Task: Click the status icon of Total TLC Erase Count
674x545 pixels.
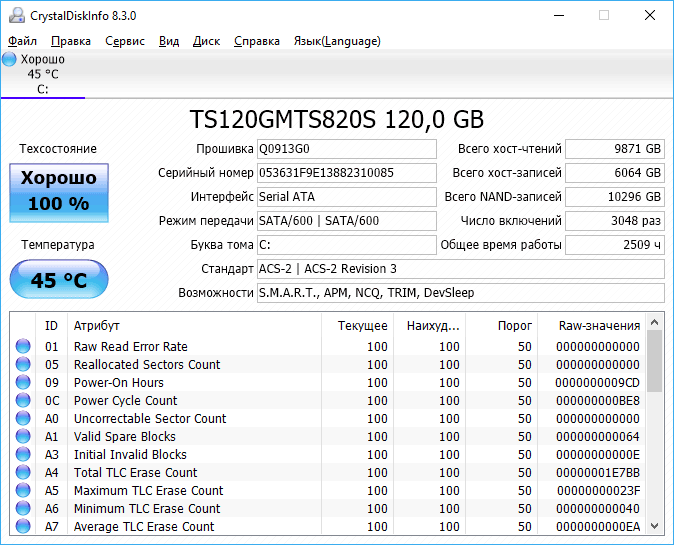Action: click(x=23, y=472)
